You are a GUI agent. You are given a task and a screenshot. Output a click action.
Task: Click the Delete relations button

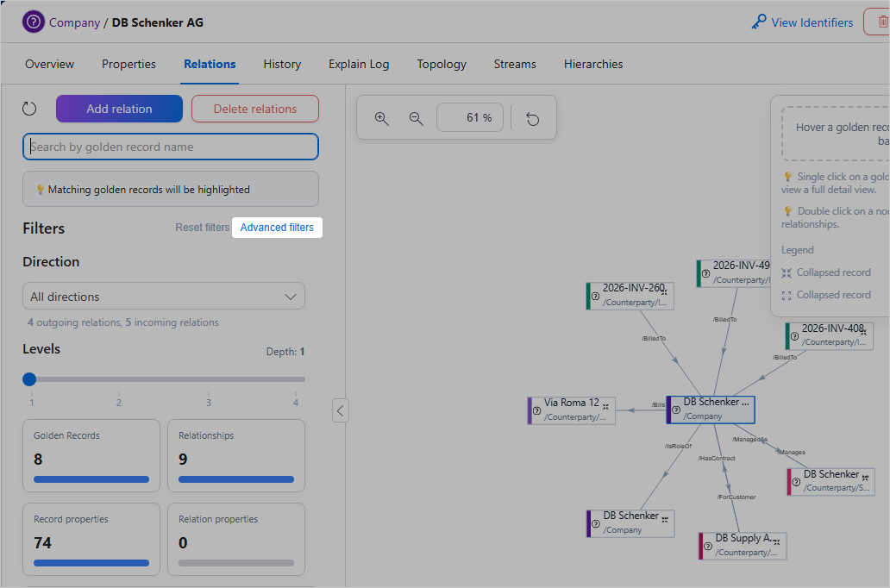(255, 109)
